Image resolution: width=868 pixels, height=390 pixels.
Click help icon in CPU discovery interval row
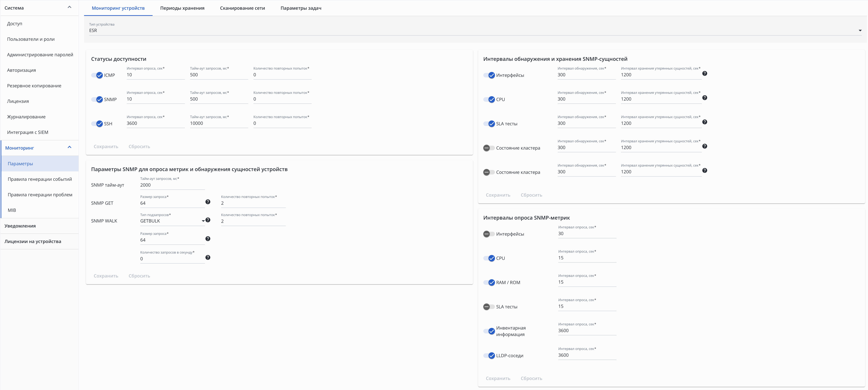(704, 98)
